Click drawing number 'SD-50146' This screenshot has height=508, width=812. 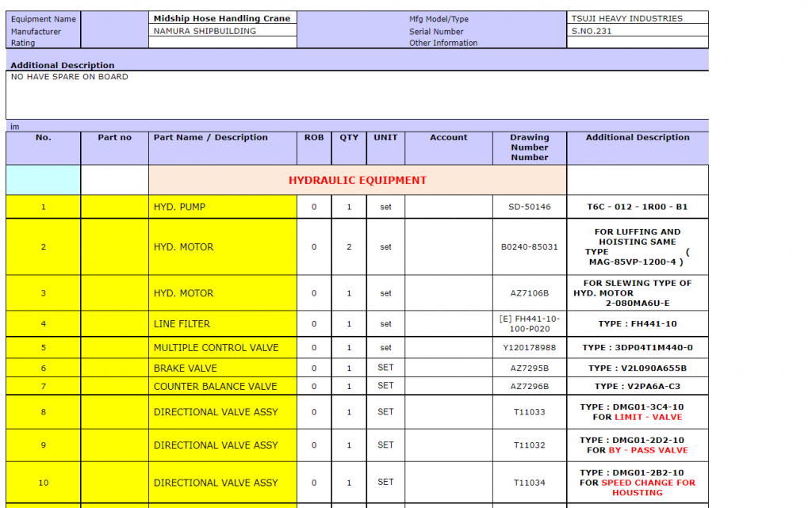529,207
